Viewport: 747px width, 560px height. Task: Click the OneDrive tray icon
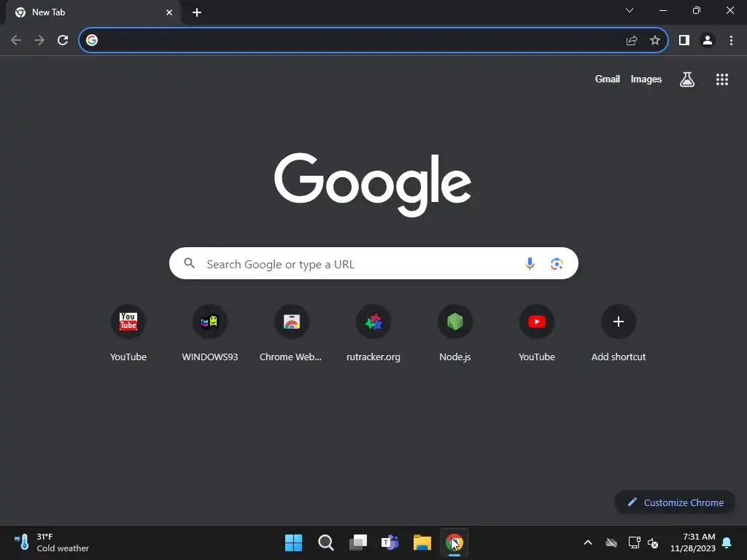[x=611, y=542]
